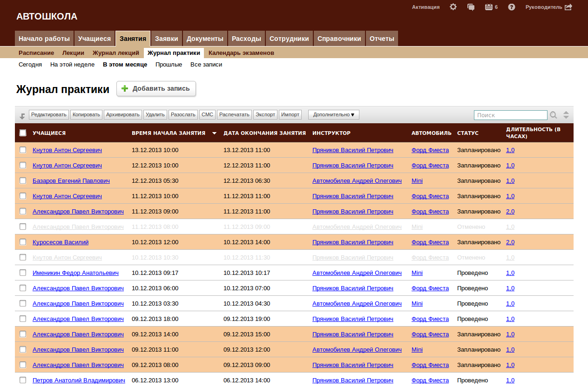This screenshot has width=588, height=387.
Task: Click the up/down expander next to search
Action: (x=566, y=115)
